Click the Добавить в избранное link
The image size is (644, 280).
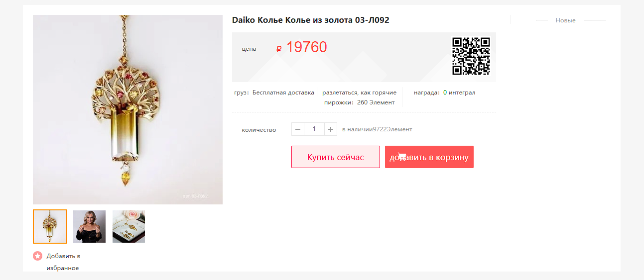63,262
